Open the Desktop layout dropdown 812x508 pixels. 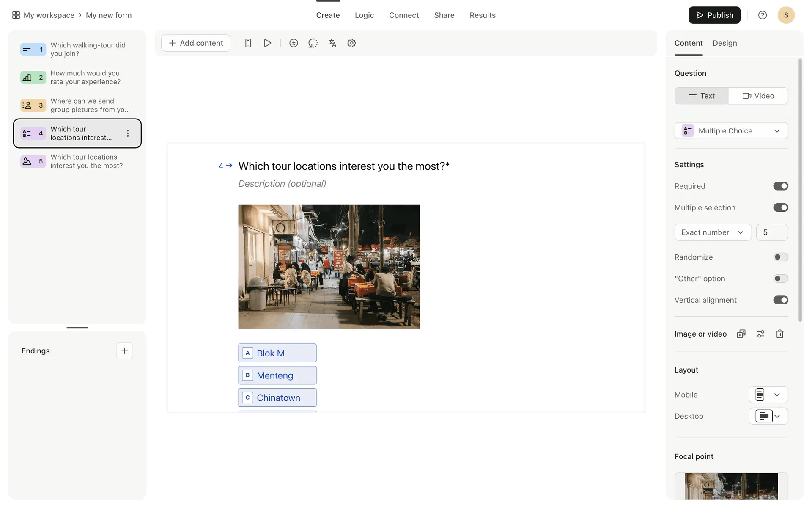click(x=768, y=416)
